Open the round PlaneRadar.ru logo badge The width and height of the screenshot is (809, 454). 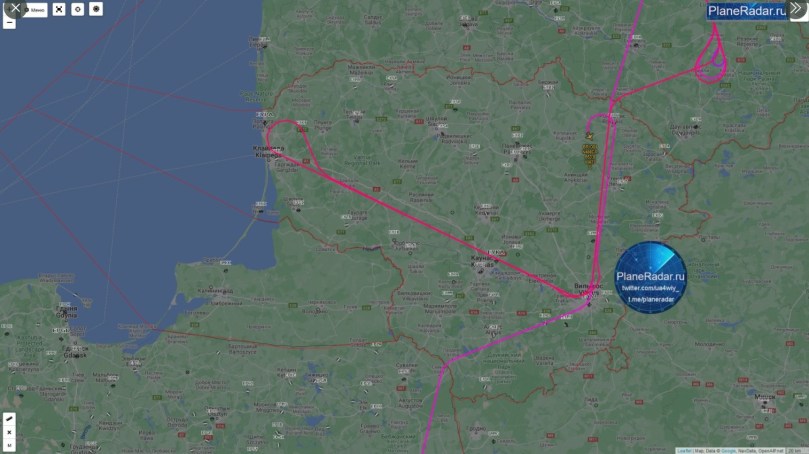(x=651, y=278)
